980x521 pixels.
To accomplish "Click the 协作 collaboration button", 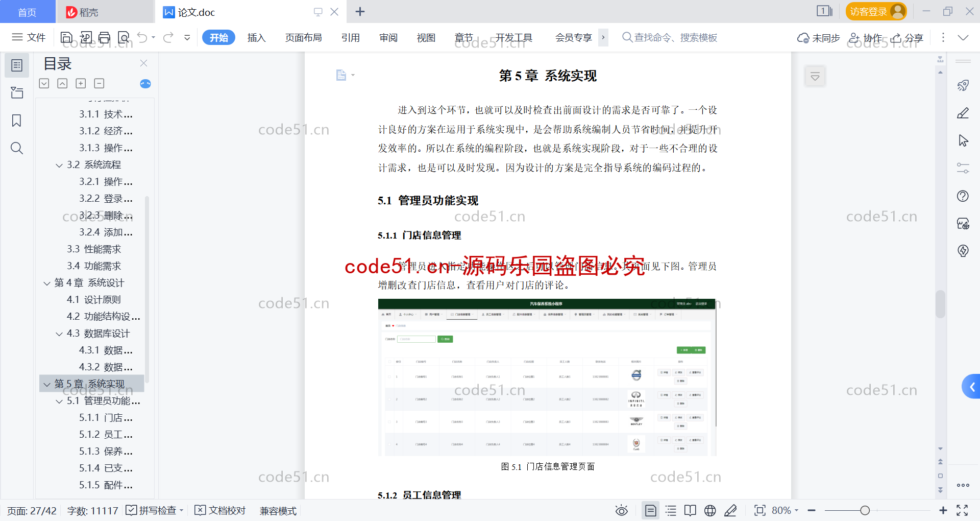I will [x=865, y=38].
